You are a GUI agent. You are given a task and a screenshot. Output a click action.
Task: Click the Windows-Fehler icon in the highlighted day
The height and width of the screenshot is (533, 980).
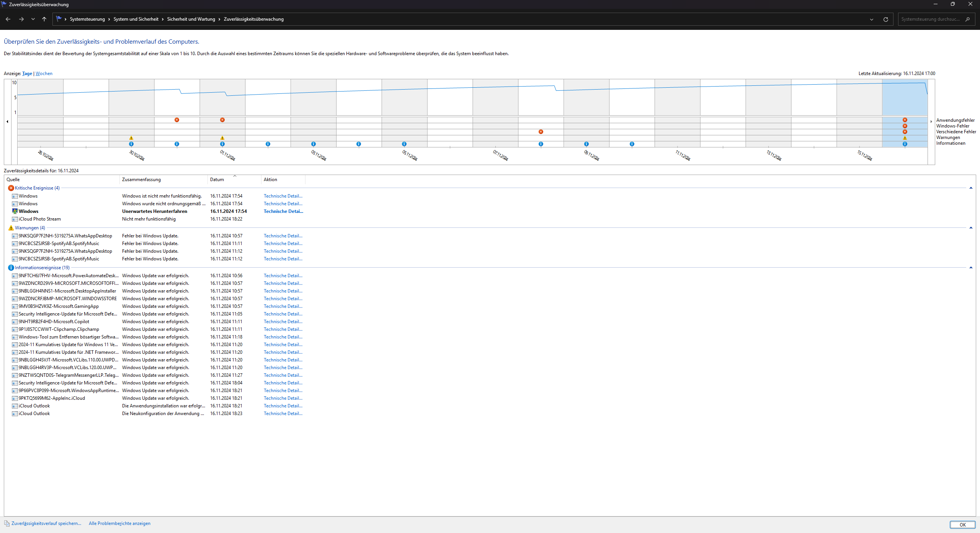coord(905,126)
